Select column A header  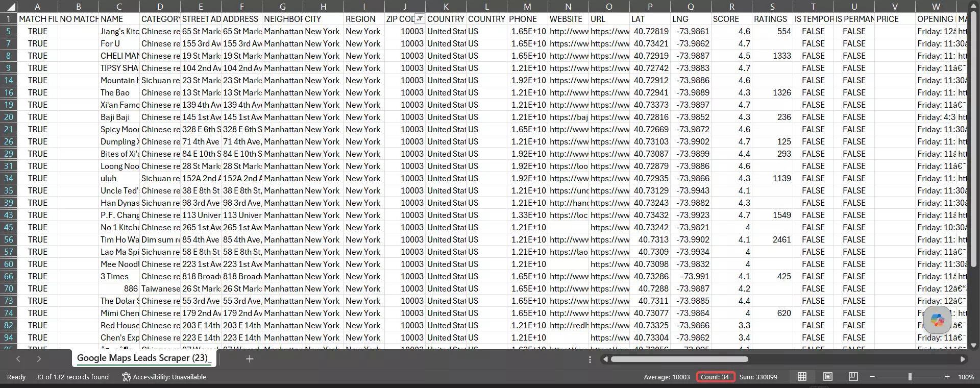(x=37, y=7)
